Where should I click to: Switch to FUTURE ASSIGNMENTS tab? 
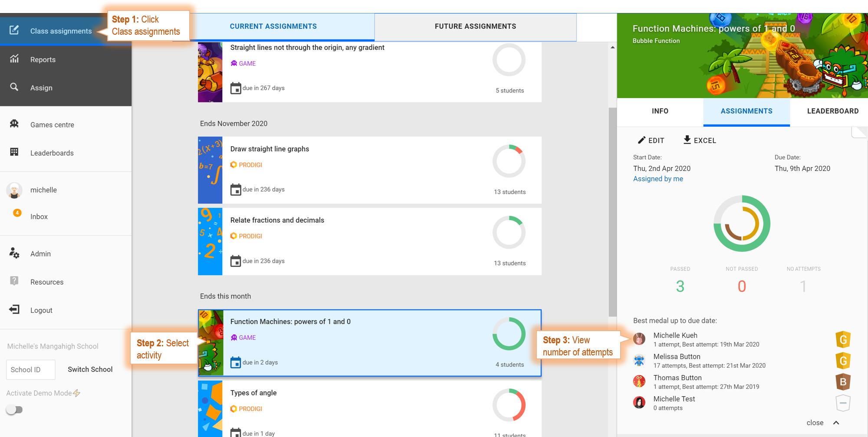(x=476, y=26)
